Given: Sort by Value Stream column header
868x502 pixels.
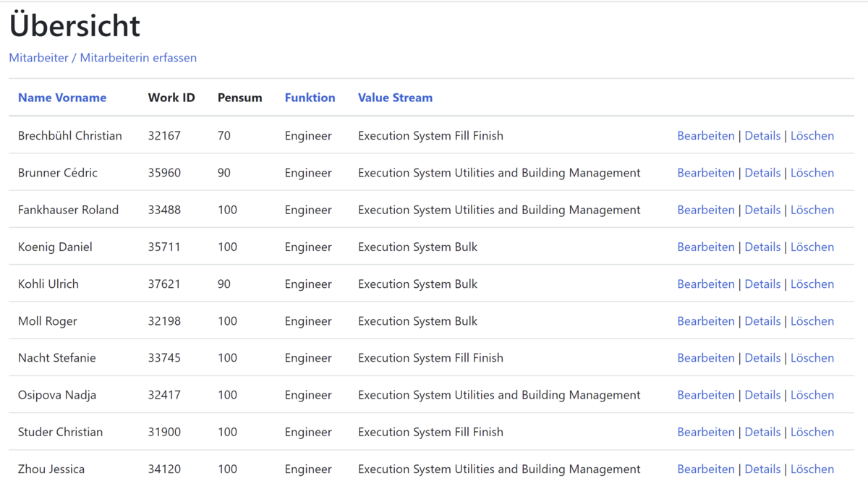Looking at the screenshot, I should 395,98.
